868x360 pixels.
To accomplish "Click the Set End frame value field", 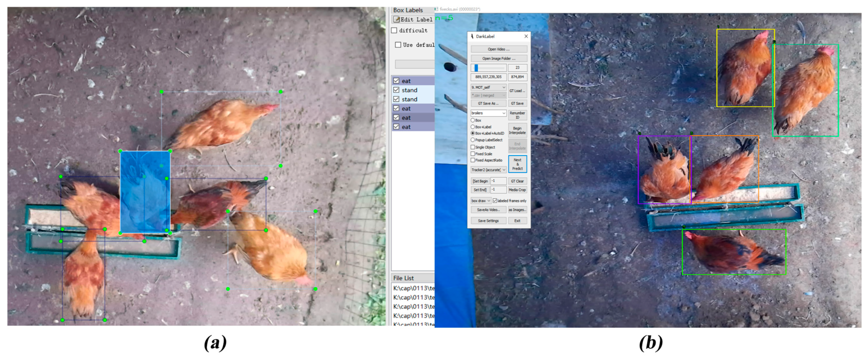I will (498, 190).
